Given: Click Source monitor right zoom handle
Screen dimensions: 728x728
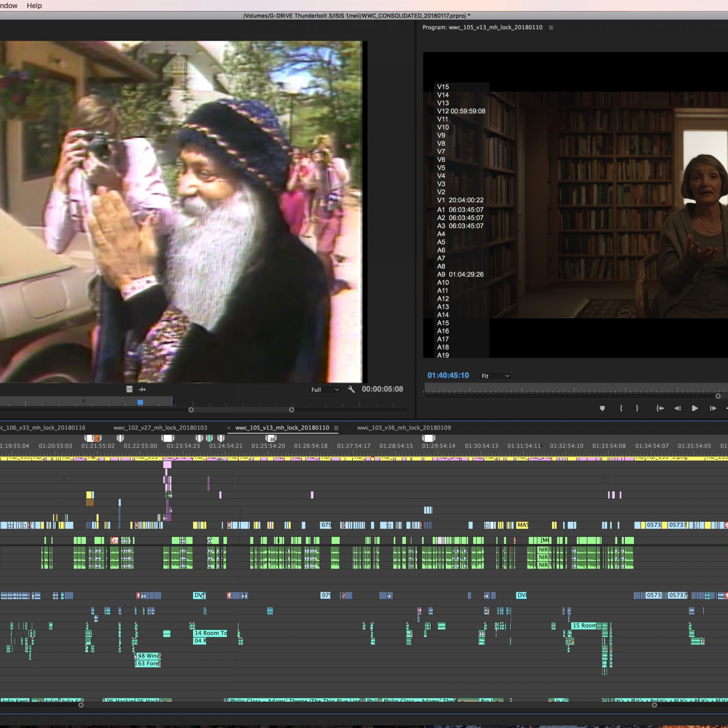Looking at the screenshot, I should pyautogui.click(x=292, y=409).
